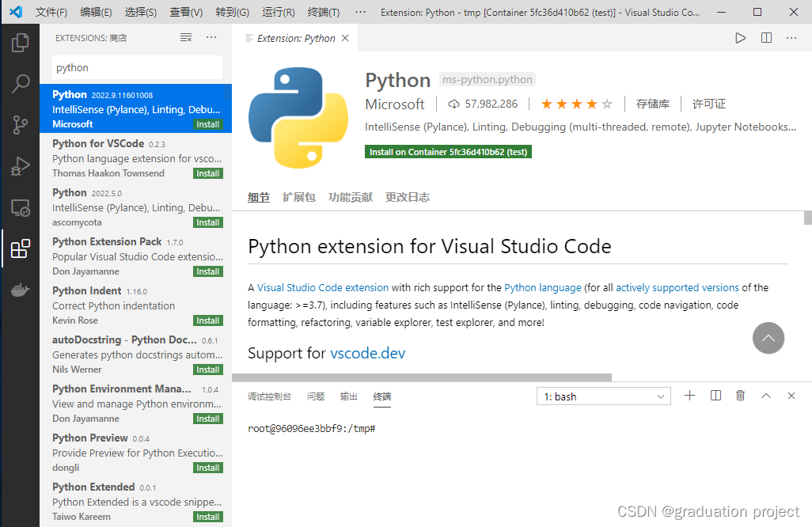Split the editor to the right

pyautogui.click(x=766, y=38)
